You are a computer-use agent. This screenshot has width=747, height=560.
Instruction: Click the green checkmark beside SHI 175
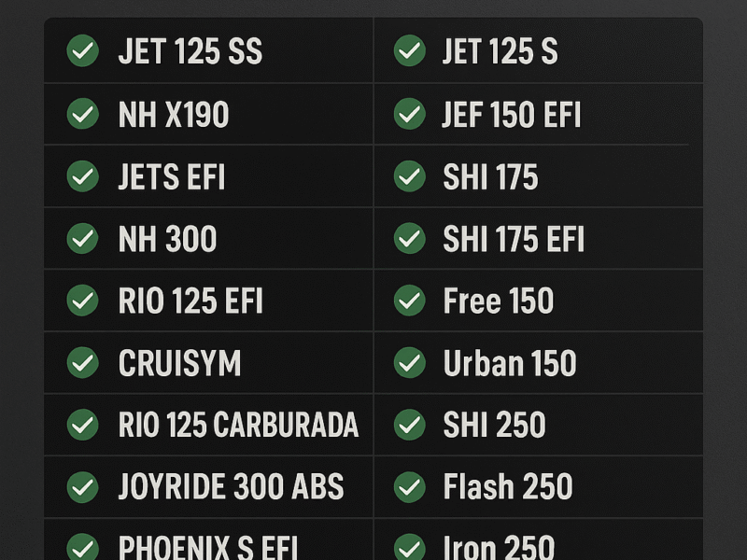pos(410,176)
